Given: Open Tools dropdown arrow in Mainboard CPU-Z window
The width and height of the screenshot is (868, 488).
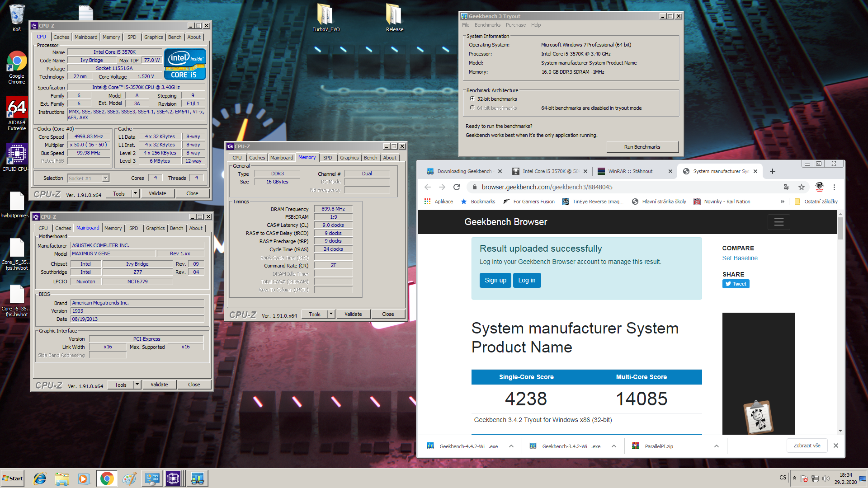Looking at the screenshot, I should click(x=137, y=385).
